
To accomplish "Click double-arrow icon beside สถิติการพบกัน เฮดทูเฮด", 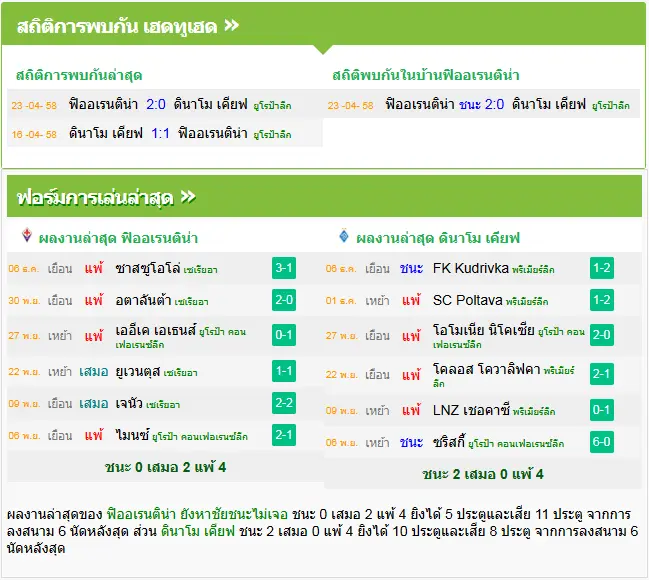I will (x=232, y=25).
